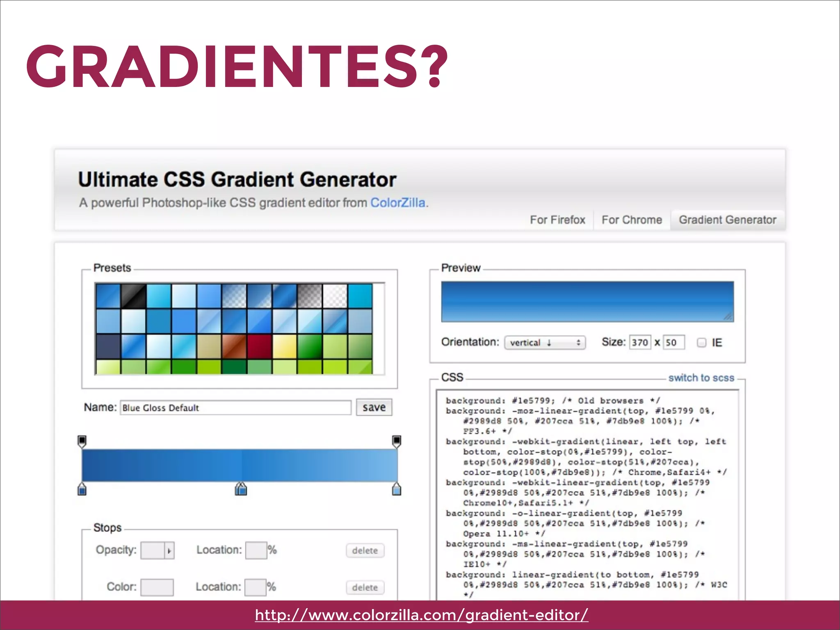Image resolution: width=840 pixels, height=630 pixels.
Task: Pick the gray transparent checkered preset
Action: [x=310, y=296]
